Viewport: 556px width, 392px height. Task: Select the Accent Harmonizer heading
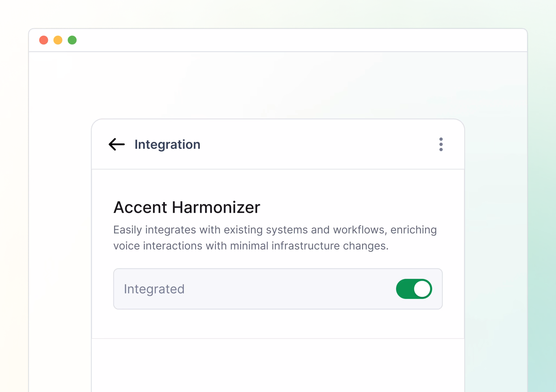pyautogui.click(x=187, y=207)
